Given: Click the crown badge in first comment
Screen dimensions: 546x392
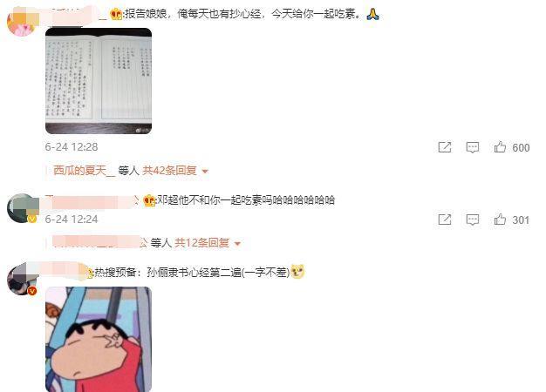Looking at the screenshot, I should click(x=116, y=14).
